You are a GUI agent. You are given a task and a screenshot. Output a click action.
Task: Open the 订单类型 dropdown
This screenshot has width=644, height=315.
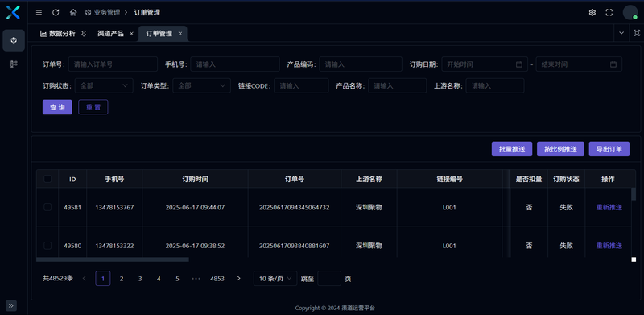tap(202, 85)
